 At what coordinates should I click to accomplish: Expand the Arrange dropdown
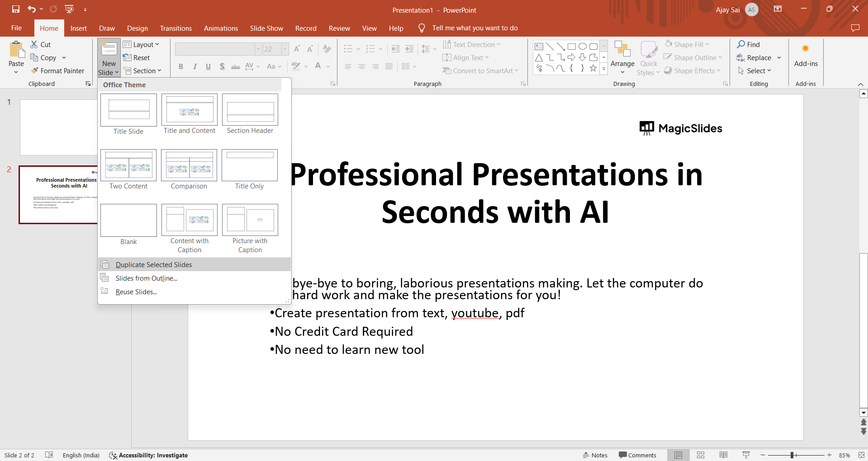coord(622,59)
